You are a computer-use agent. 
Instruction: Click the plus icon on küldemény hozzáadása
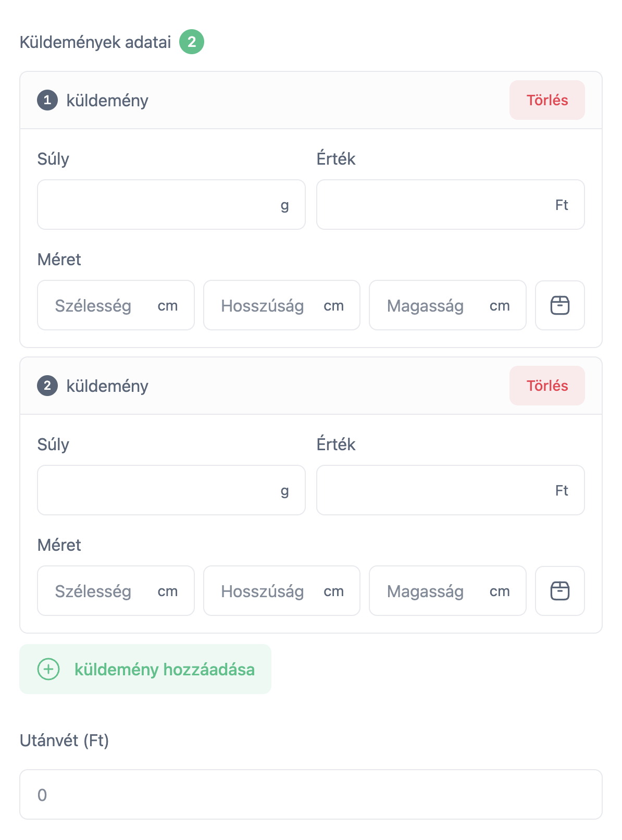click(49, 670)
